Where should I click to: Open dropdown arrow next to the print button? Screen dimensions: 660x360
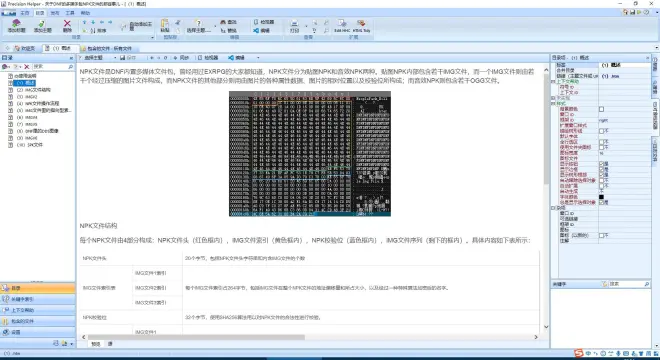pyautogui.click(x=306, y=27)
